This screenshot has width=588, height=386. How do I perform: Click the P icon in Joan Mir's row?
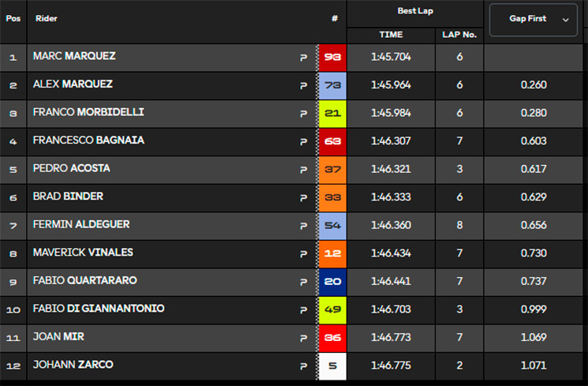pyautogui.click(x=304, y=339)
